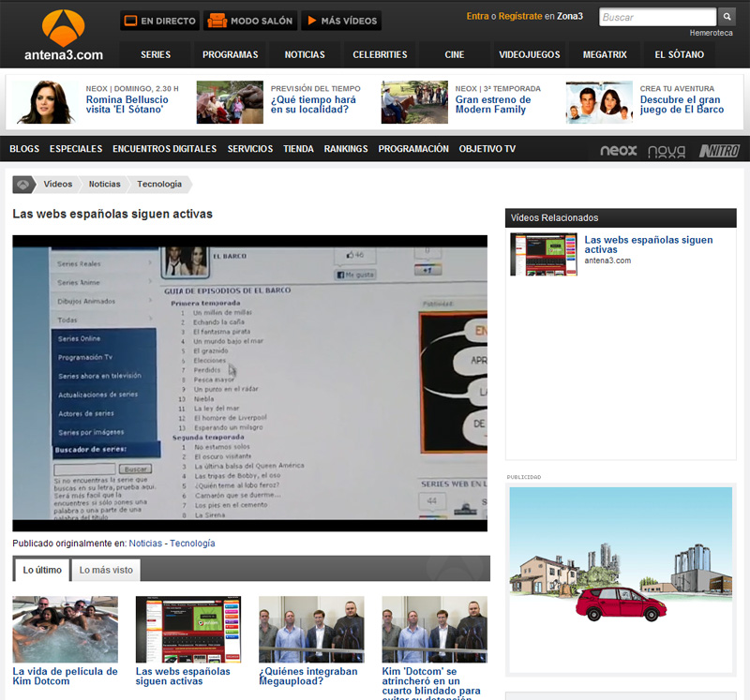The width and height of the screenshot is (750, 700).
Task: Open the Hemeroteca link
Action: click(711, 33)
